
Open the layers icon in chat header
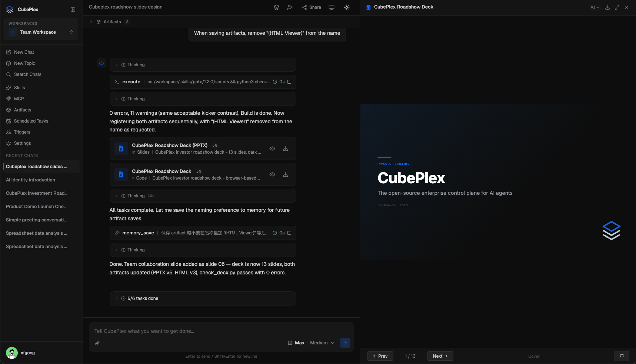coord(277,7)
